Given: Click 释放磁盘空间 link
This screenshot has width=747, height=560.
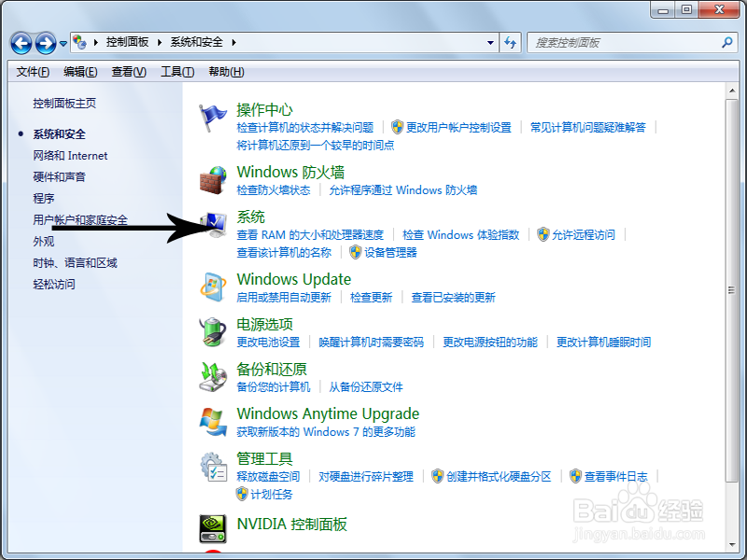Looking at the screenshot, I should coord(268,477).
